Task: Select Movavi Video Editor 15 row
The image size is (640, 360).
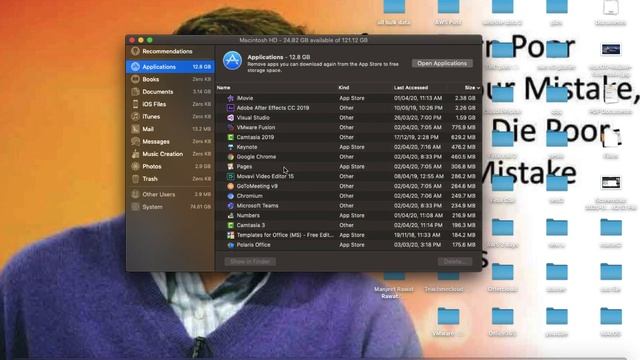Action: pyautogui.click(x=348, y=176)
